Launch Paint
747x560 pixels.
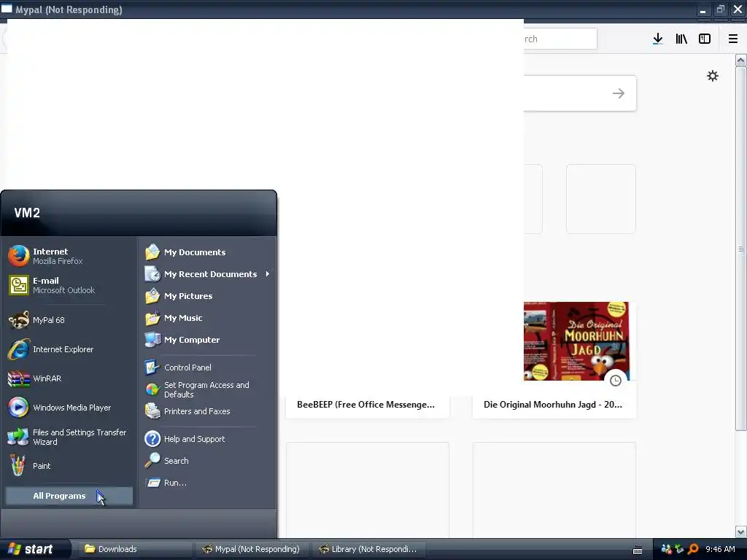coord(69,466)
